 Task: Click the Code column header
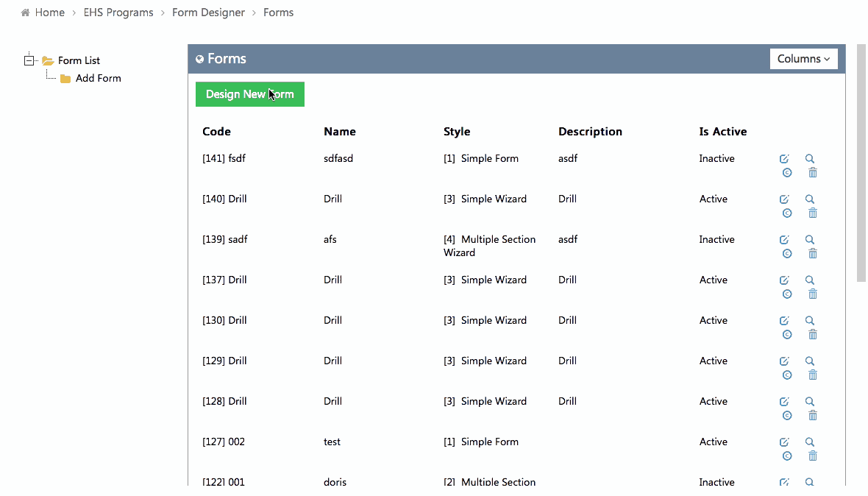[x=216, y=132]
